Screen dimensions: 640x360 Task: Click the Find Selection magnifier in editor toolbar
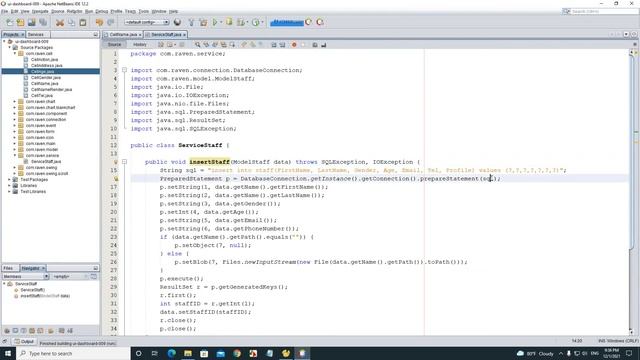click(198, 44)
